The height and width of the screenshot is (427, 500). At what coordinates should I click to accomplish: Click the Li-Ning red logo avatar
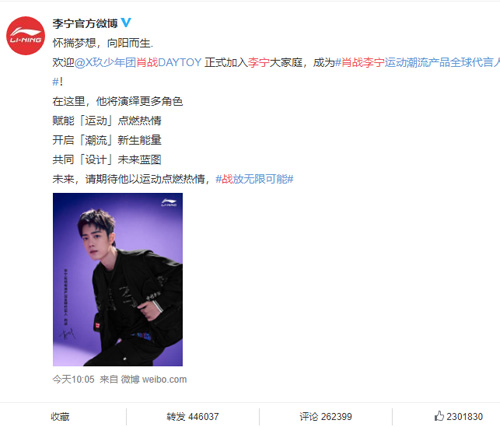tap(26, 35)
